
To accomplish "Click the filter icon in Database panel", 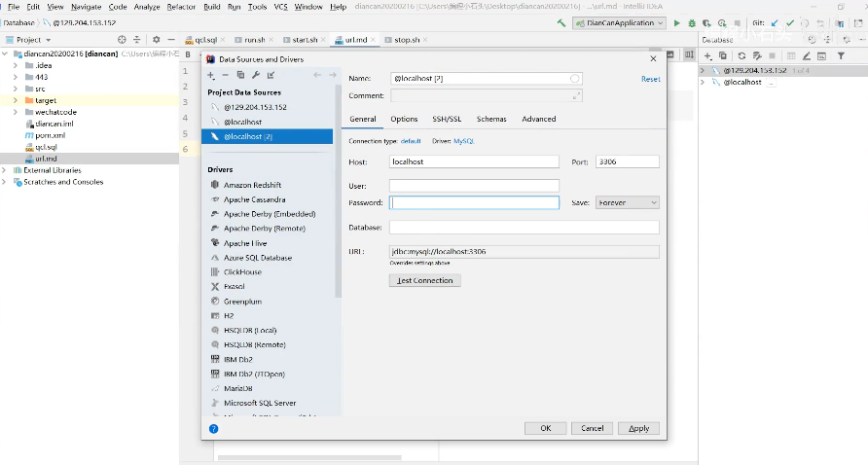I will click(841, 55).
